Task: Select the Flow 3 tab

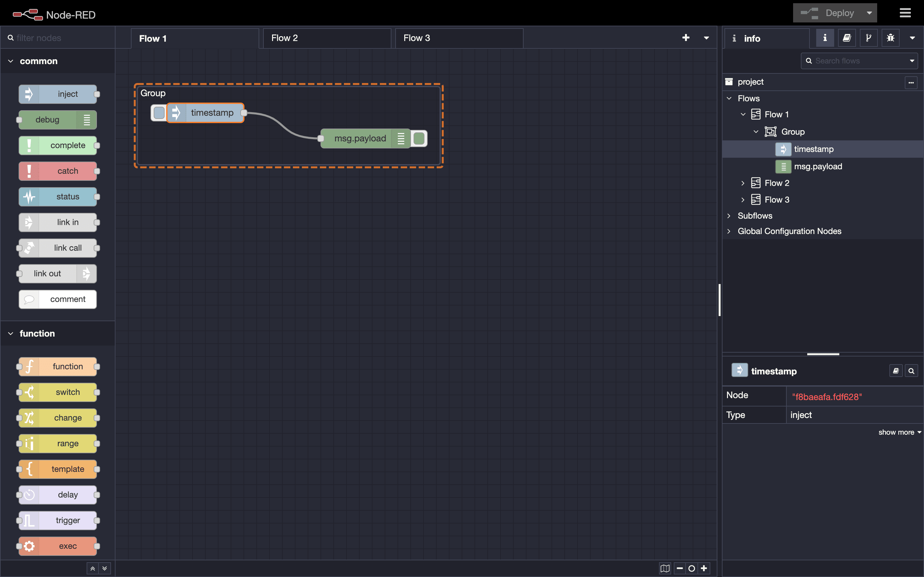Action: tap(415, 38)
